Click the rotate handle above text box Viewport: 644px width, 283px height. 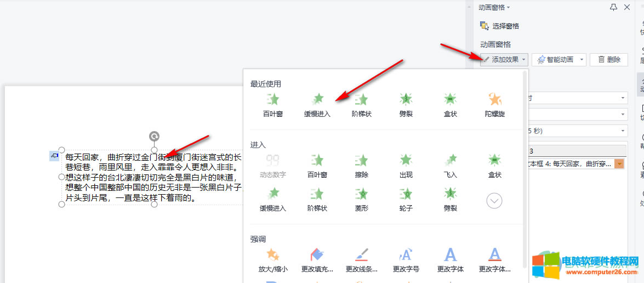click(155, 136)
